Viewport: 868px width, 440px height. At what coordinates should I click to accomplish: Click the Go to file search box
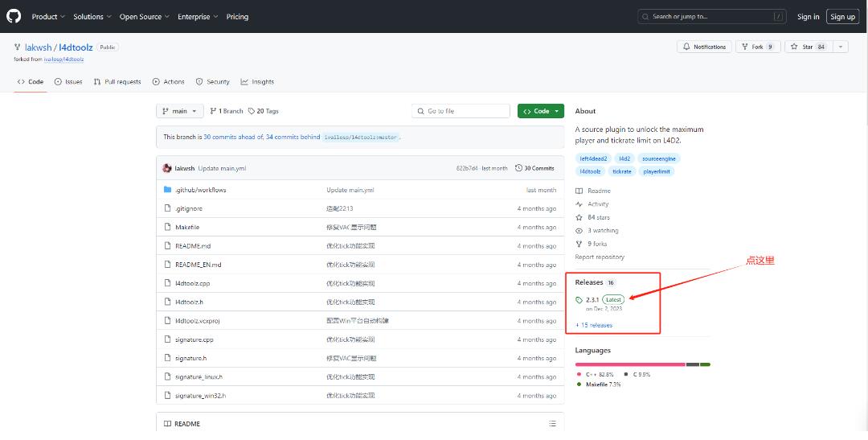(x=461, y=111)
